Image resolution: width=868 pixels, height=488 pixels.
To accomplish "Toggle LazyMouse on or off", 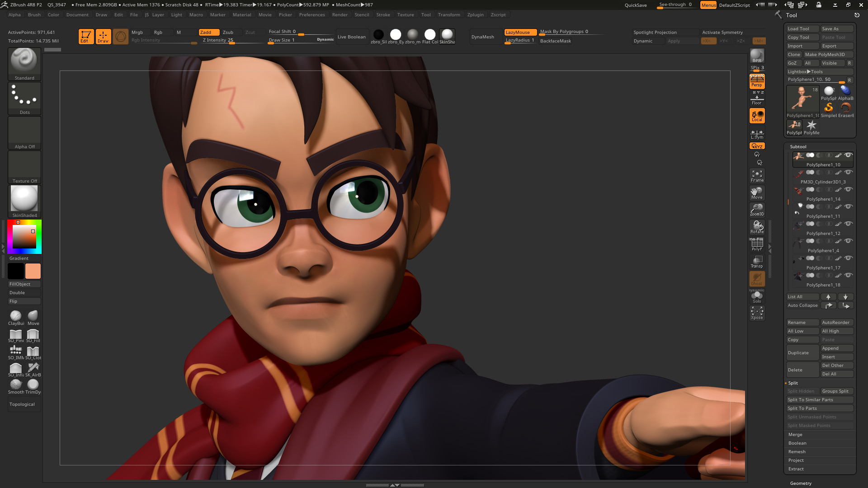I will [520, 32].
